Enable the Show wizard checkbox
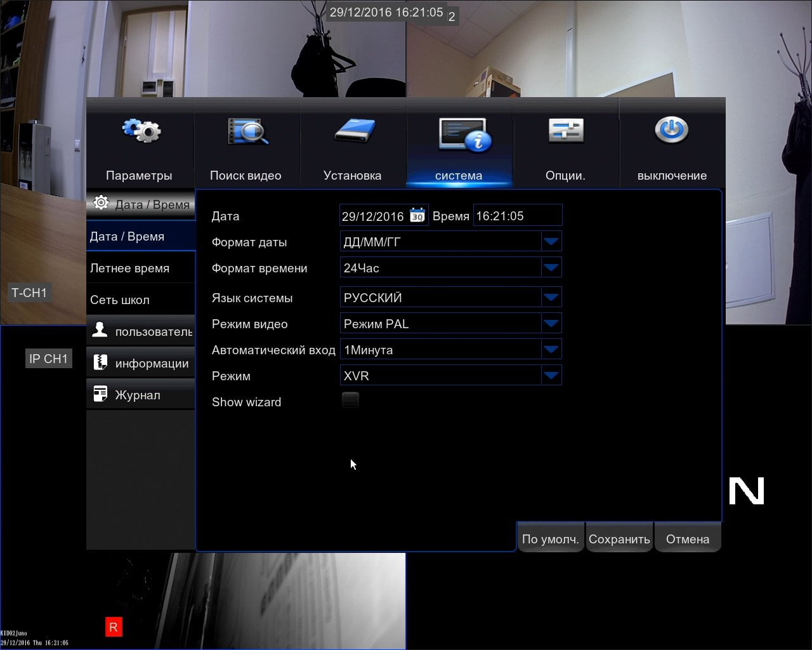This screenshot has width=812, height=650. coord(350,400)
